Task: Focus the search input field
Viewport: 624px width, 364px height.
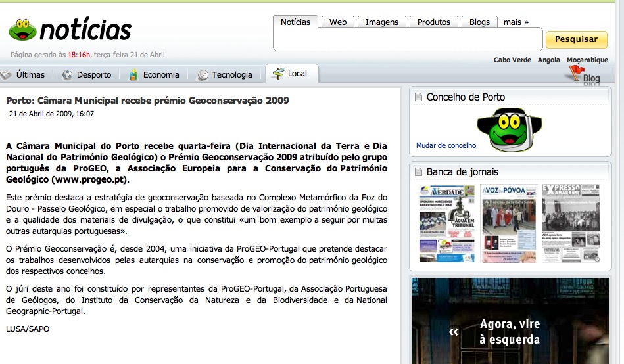Action: click(x=408, y=39)
